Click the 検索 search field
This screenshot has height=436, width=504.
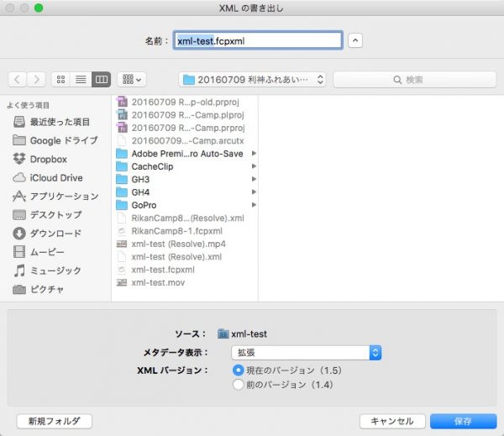(415, 80)
